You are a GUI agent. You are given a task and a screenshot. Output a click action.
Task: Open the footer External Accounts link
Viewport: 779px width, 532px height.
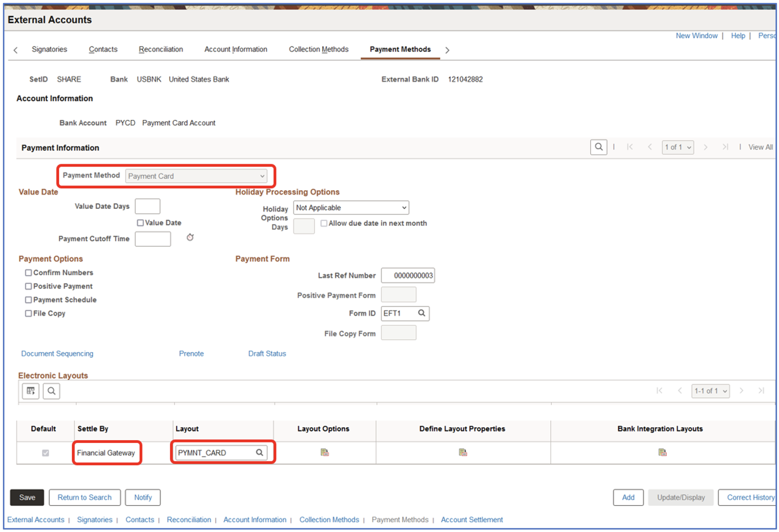point(35,520)
